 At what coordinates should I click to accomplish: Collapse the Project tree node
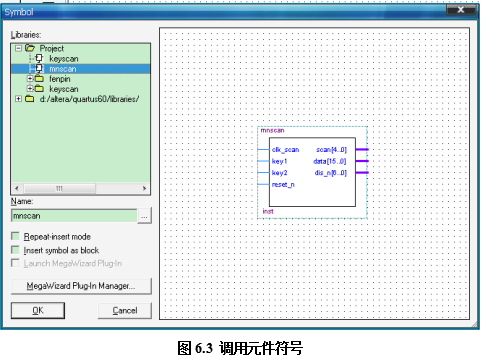click(18, 48)
